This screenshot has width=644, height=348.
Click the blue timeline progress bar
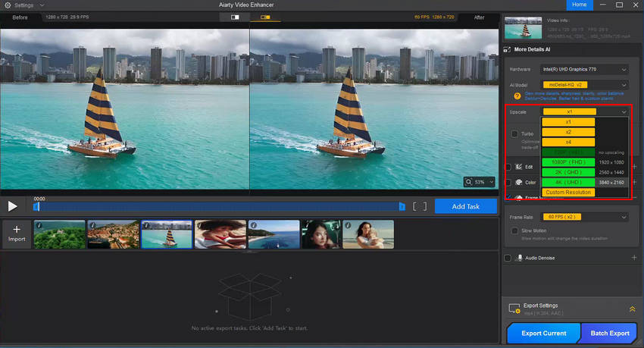pos(219,206)
